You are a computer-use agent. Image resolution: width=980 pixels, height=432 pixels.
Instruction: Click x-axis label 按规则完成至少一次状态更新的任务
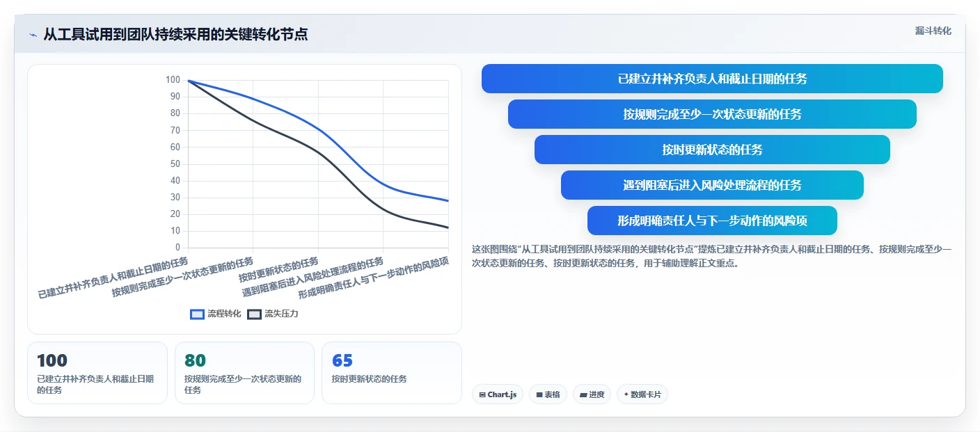click(183, 276)
